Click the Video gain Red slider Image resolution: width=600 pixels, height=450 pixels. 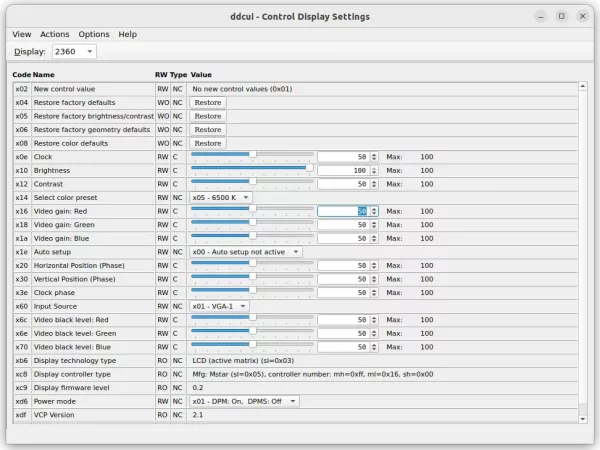coord(252,209)
